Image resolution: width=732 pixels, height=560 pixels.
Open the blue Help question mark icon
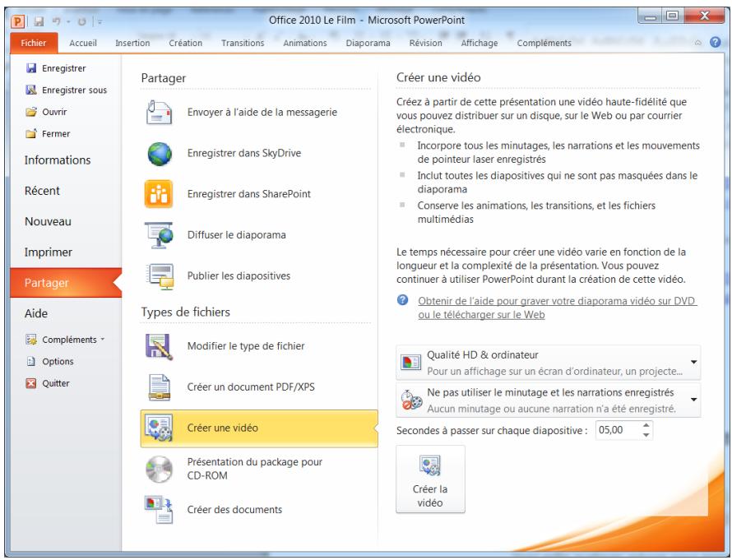(716, 42)
